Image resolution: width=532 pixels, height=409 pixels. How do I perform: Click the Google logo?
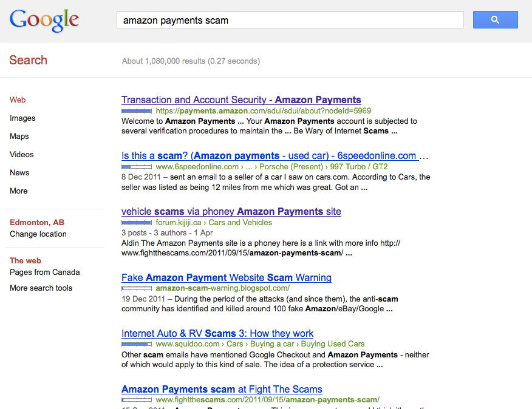coord(44,20)
